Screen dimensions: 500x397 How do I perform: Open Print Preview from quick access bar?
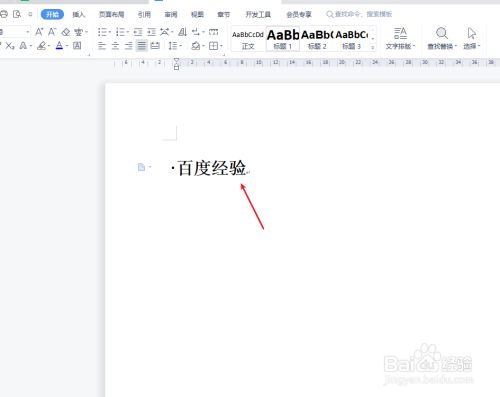point(17,14)
